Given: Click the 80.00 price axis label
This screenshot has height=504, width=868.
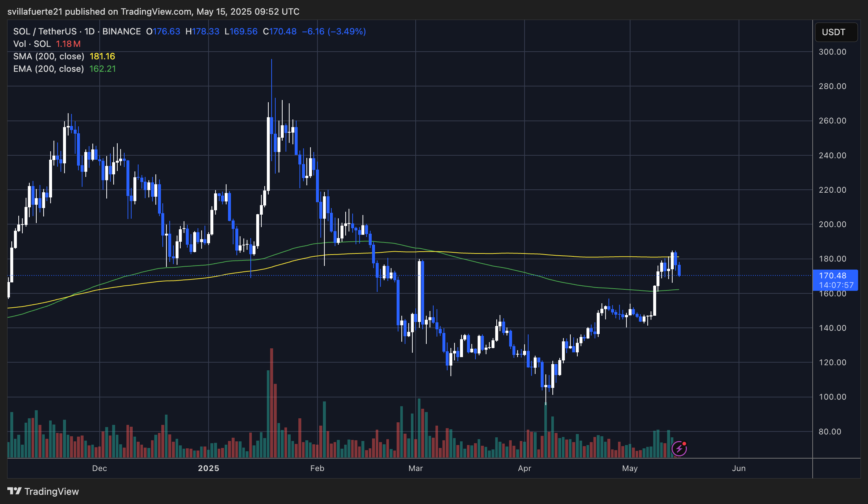Looking at the screenshot, I should tap(830, 431).
